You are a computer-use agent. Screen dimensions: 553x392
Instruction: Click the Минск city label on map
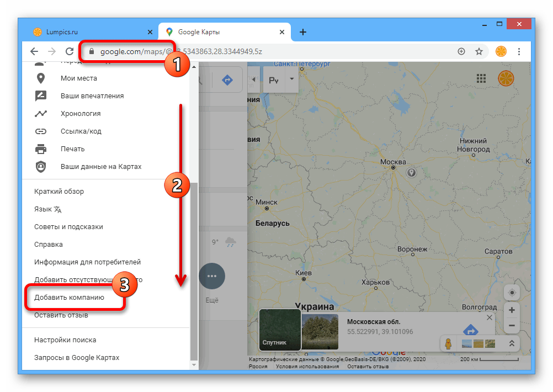[x=266, y=203]
